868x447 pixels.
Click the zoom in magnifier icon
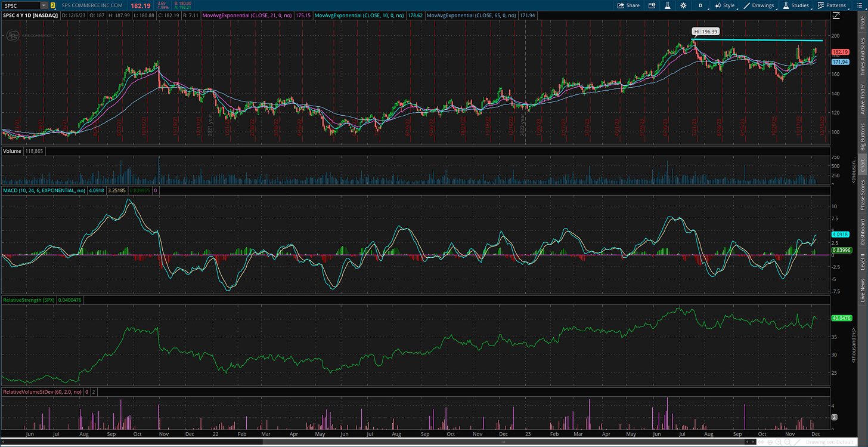(779, 442)
